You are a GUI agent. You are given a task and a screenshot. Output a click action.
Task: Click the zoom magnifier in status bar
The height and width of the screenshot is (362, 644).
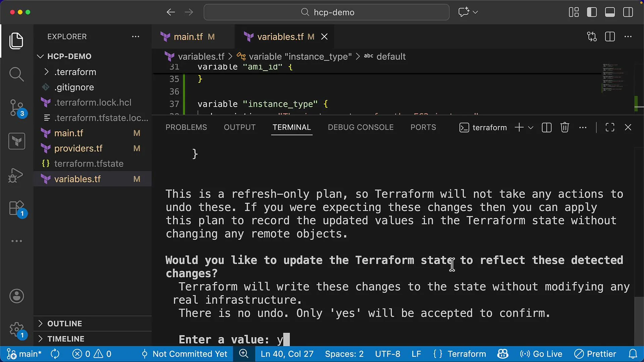pyautogui.click(x=244, y=354)
